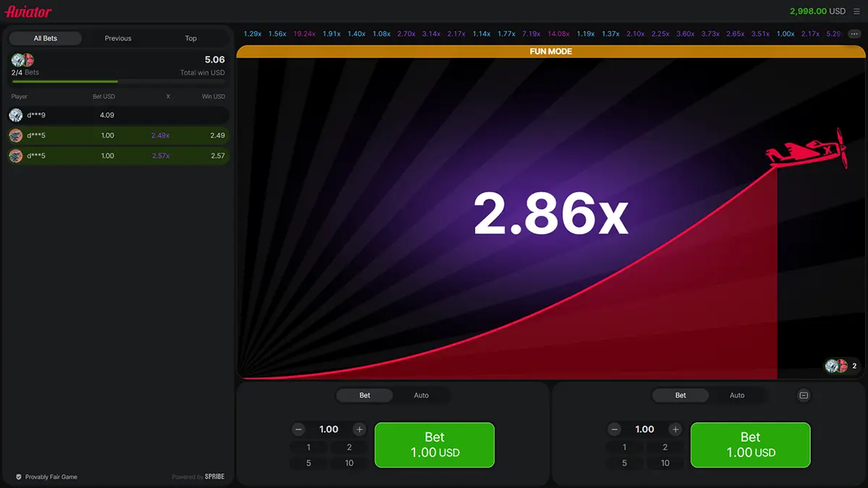Open the 14.08x round in history
Screen dimensions: 868x488
point(558,34)
